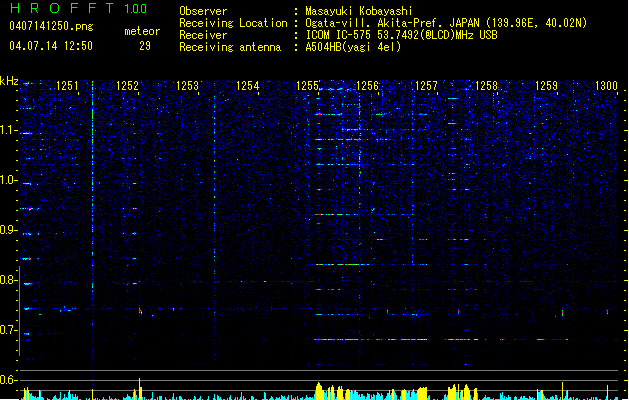This screenshot has width=629, height=400.
Task: Click the 1255 time marker
Action: (307, 85)
